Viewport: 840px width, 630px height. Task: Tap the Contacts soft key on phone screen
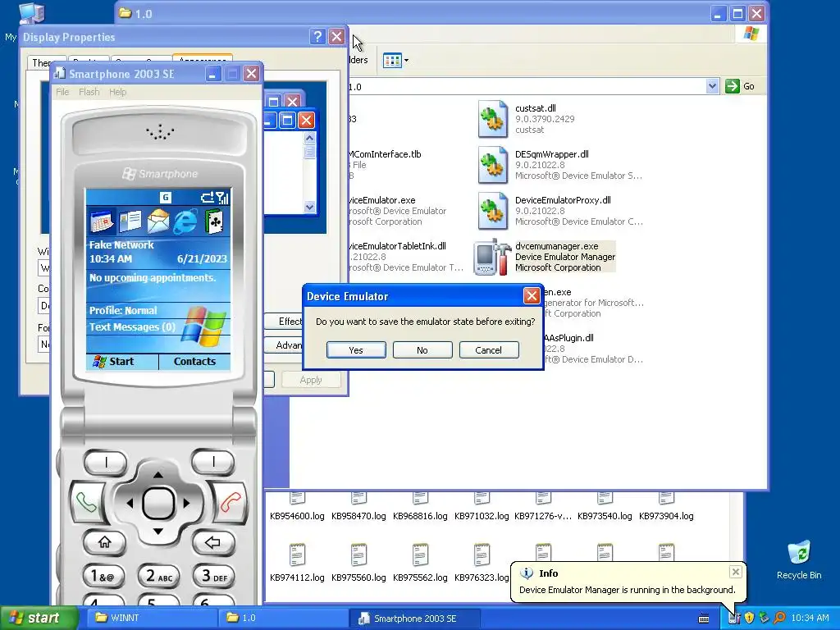194,362
